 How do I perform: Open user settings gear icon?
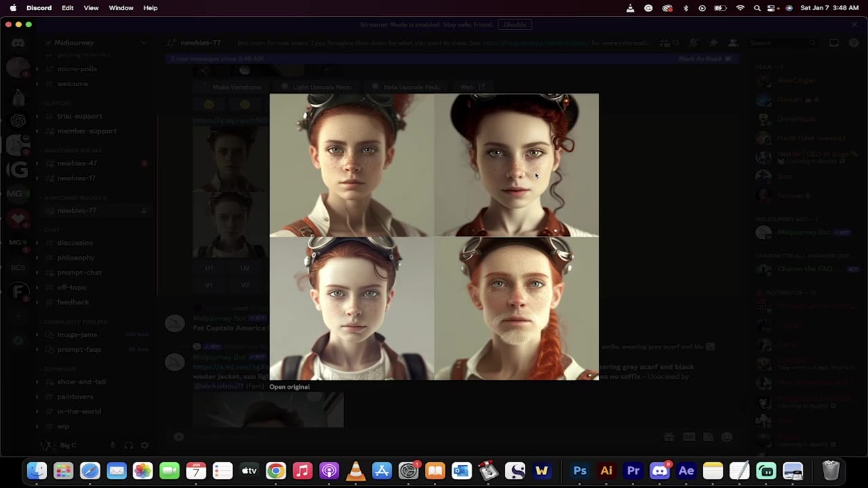(144, 445)
